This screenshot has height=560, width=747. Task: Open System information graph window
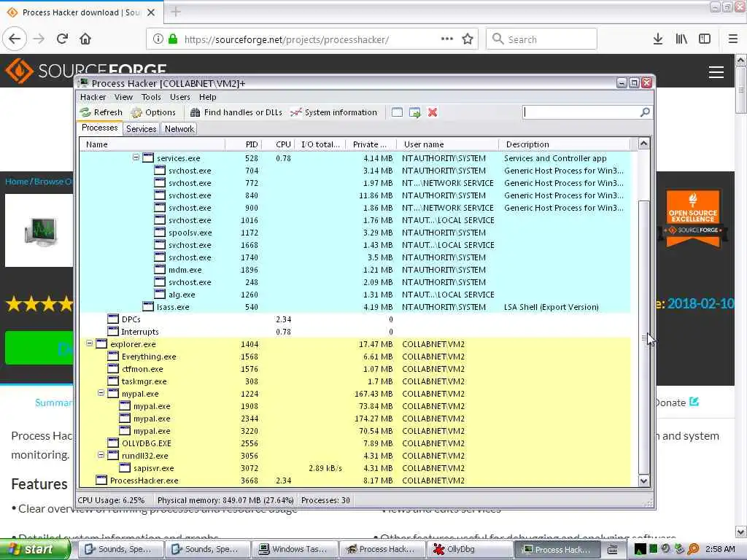click(334, 112)
